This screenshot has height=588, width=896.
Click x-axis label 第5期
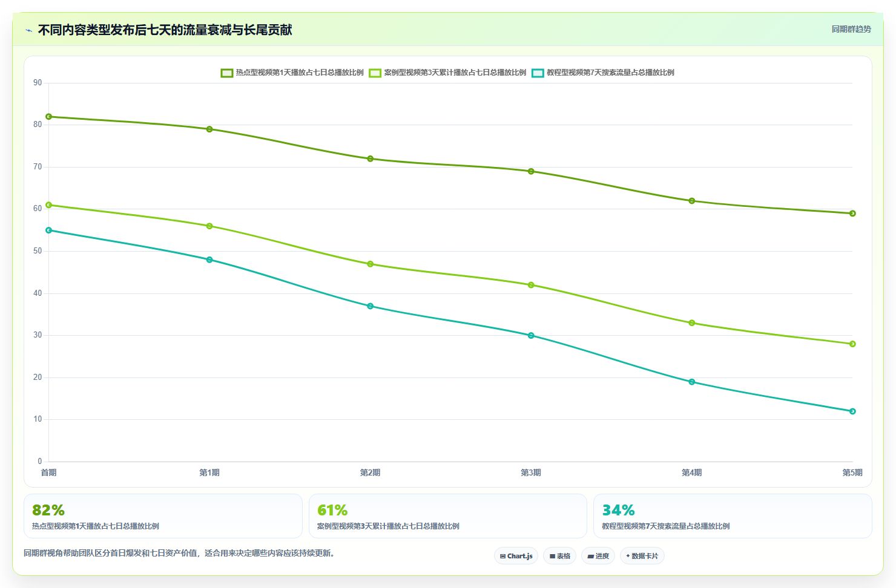point(852,472)
